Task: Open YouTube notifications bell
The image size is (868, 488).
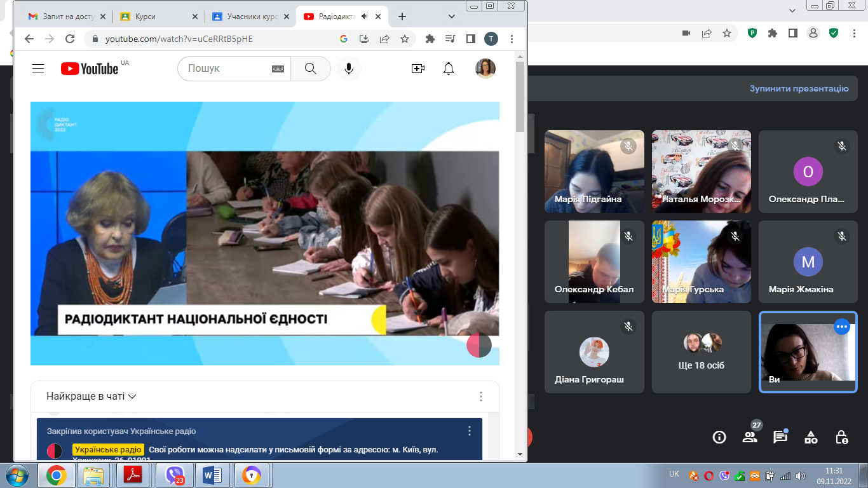Action: click(449, 69)
